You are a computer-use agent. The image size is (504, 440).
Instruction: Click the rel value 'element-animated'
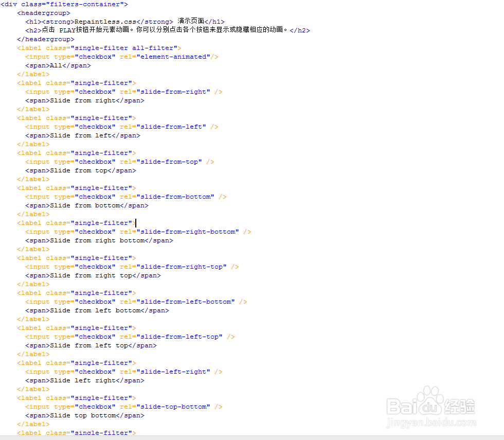click(x=173, y=57)
